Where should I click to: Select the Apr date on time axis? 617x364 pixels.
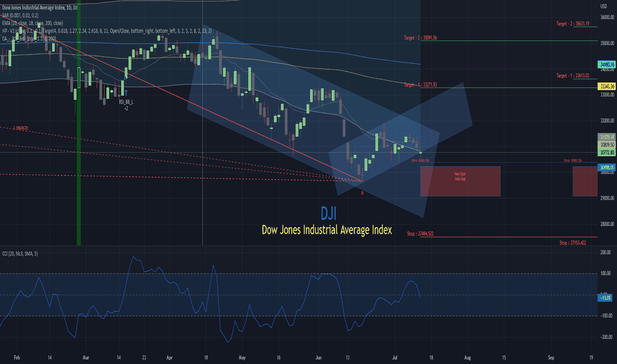pyautogui.click(x=169, y=357)
